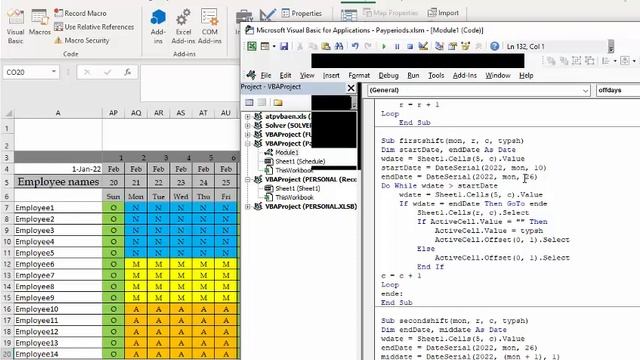Expand the VBAProject (FU... project node
Image resolution: width=640 pixels, height=360 pixels.
click(x=247, y=134)
